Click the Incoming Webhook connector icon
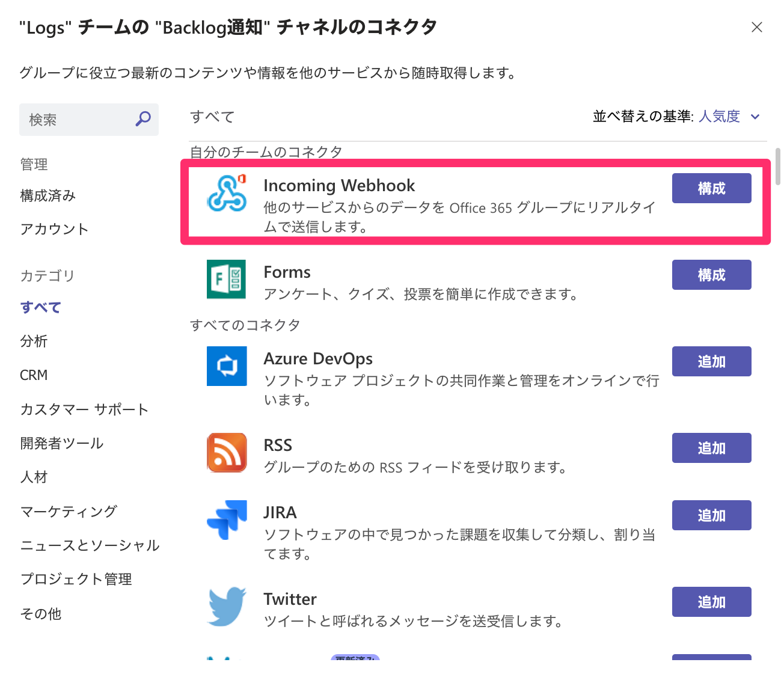This screenshot has height=695, width=784. pos(227,193)
